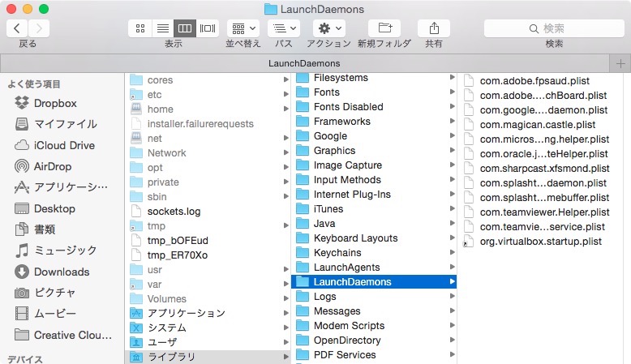Select com.adobe.fpsaud.plist file

click(x=534, y=80)
